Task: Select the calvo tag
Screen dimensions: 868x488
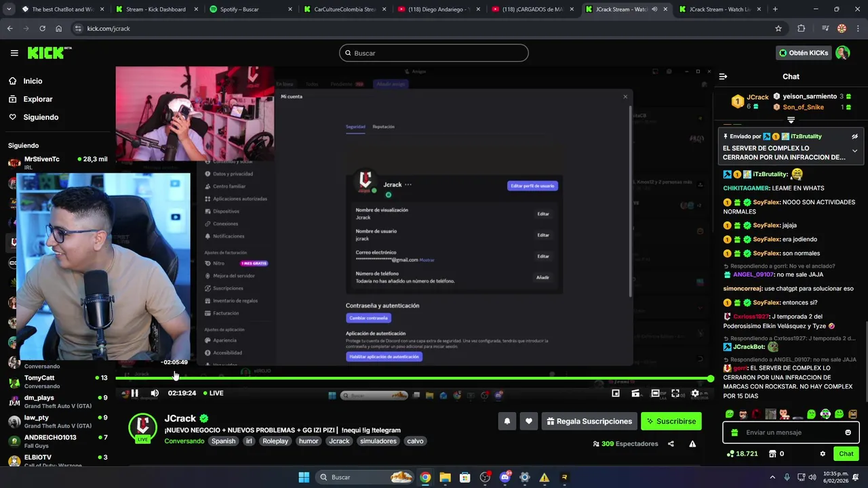Action: coord(415,441)
